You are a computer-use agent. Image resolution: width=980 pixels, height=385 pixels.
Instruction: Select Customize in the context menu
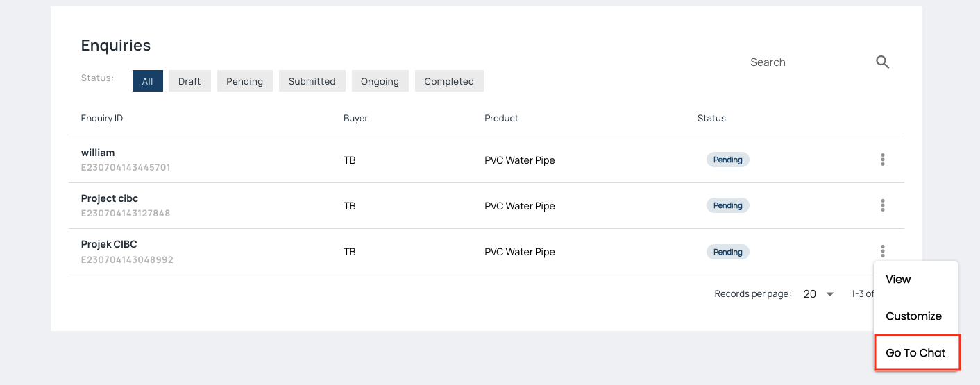tap(913, 316)
